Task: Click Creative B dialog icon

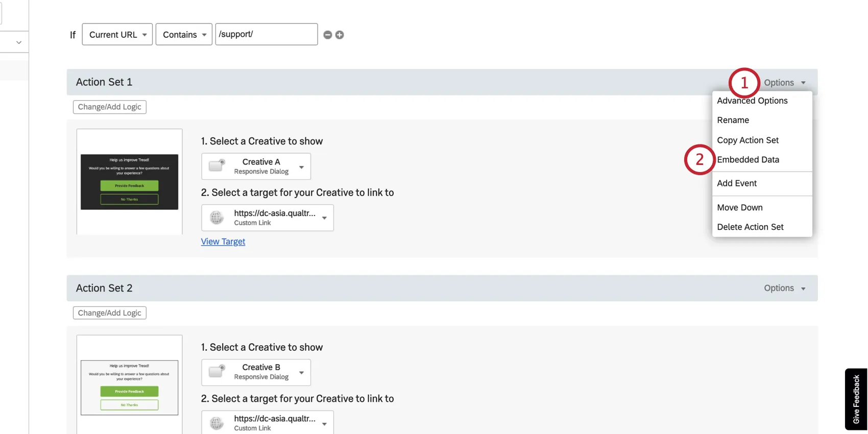Action: (x=217, y=372)
